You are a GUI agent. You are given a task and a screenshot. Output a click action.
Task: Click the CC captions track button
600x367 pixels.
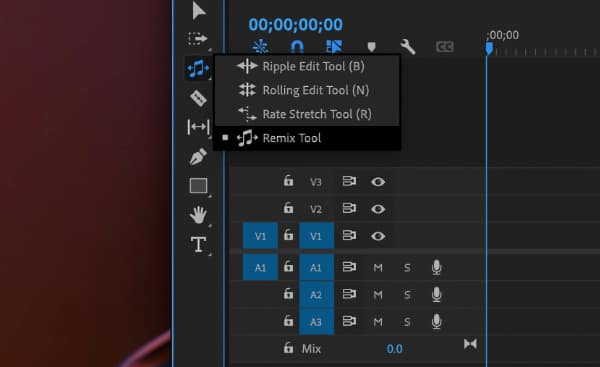[445, 47]
